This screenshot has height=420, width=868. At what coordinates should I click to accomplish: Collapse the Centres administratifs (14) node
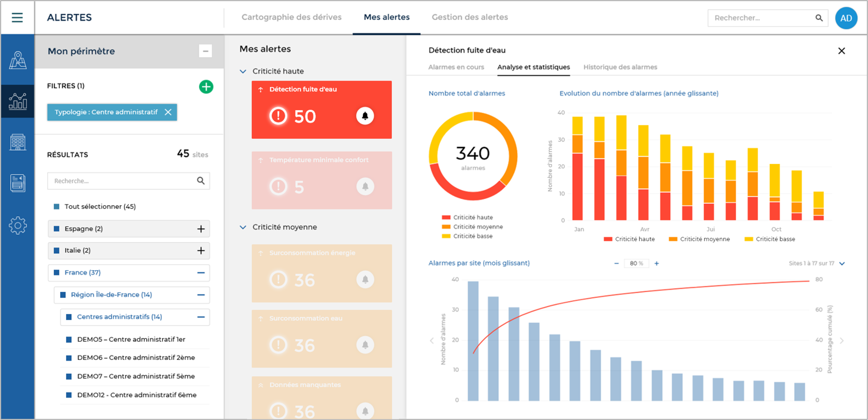click(x=201, y=317)
